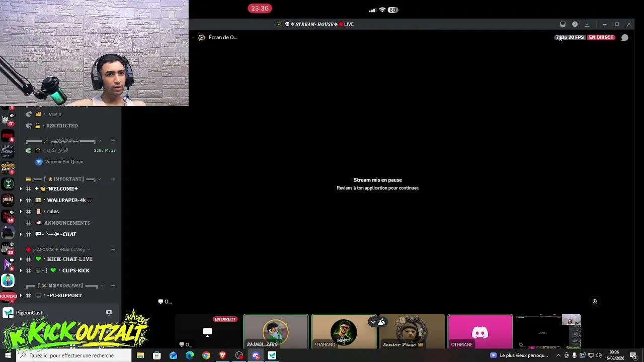
Task: Open the WELCOME text channel
Action: (70, 189)
